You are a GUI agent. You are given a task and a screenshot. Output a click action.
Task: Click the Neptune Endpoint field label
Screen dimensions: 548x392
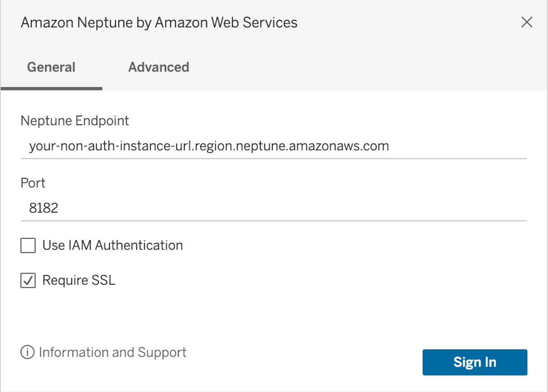coord(75,121)
